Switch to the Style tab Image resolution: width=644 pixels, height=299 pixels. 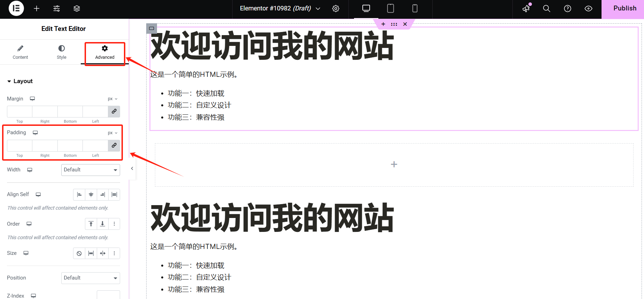[62, 52]
